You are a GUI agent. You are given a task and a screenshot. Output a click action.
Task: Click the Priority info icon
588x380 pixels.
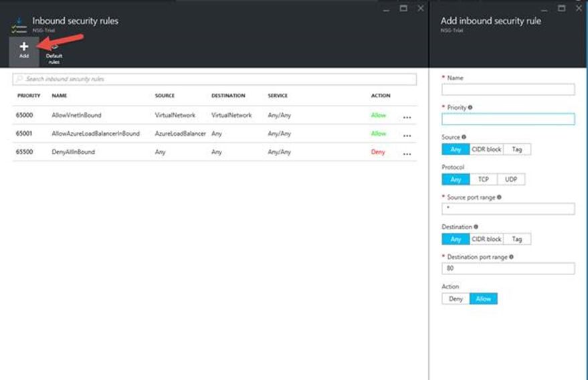[x=470, y=107]
